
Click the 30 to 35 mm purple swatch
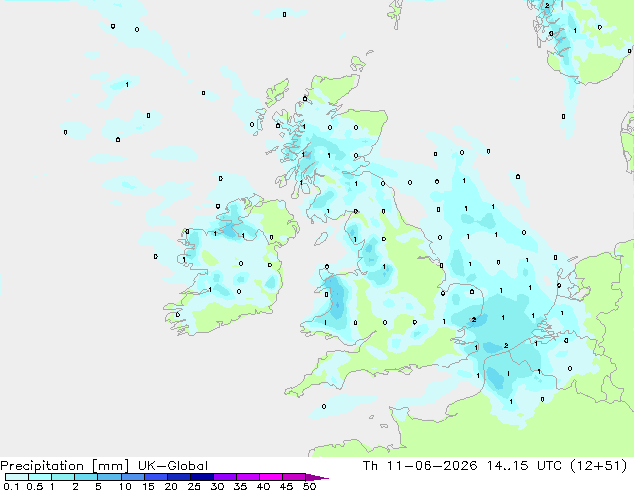225,477
